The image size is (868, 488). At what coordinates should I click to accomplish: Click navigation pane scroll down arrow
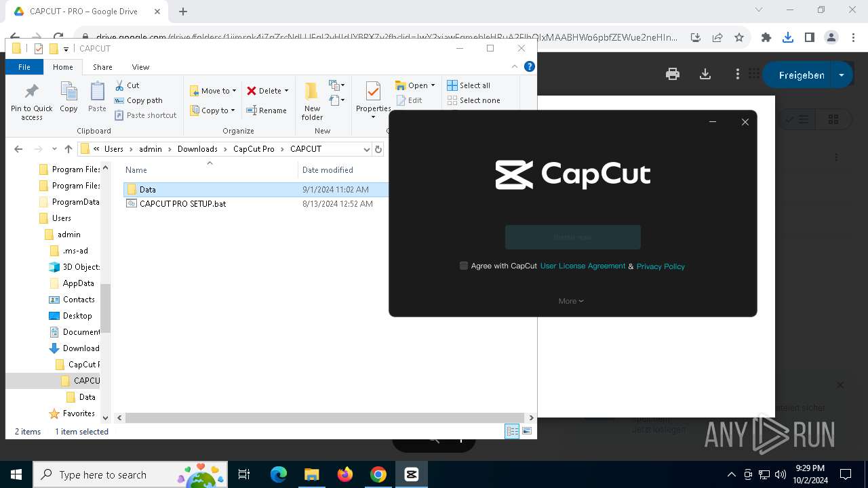pyautogui.click(x=105, y=418)
